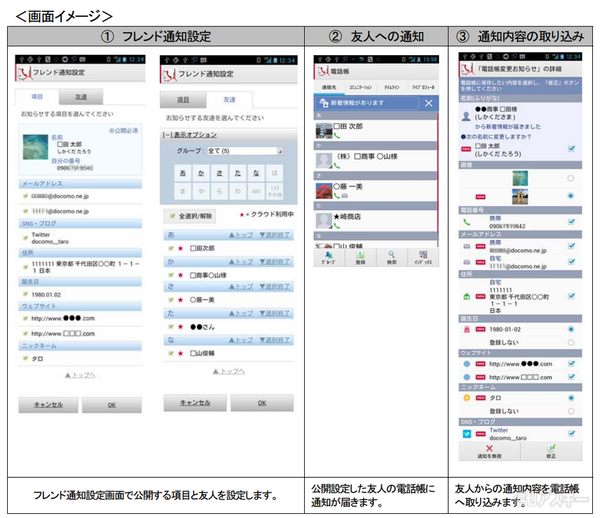Switch to the 項目 tab on the 友達 selection screen
600x518 pixels.
(x=183, y=100)
